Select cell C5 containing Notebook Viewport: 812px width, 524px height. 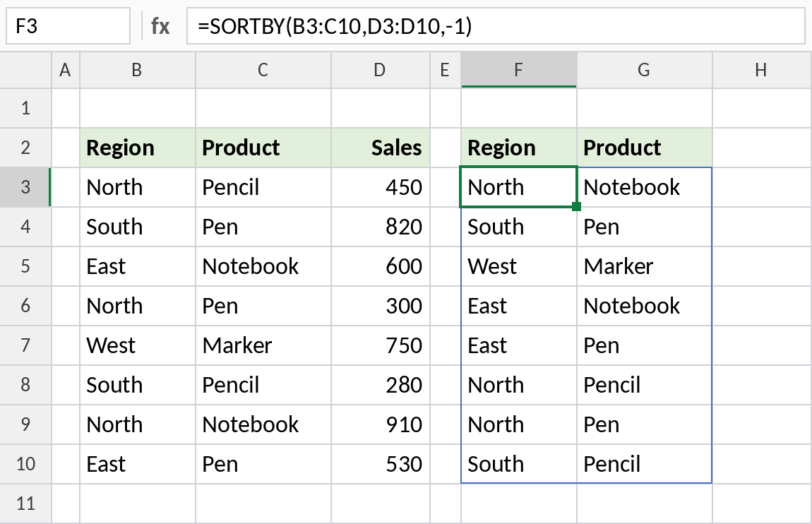(263, 266)
